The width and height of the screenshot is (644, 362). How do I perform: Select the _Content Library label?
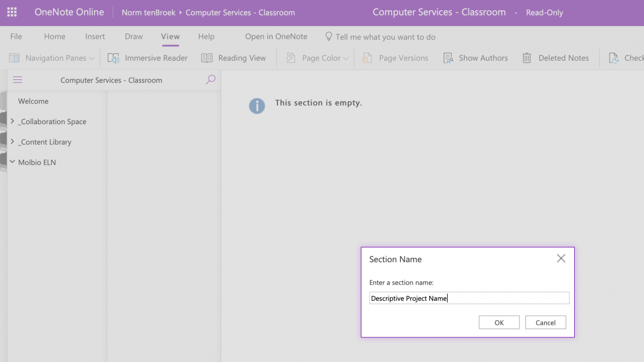[45, 142]
